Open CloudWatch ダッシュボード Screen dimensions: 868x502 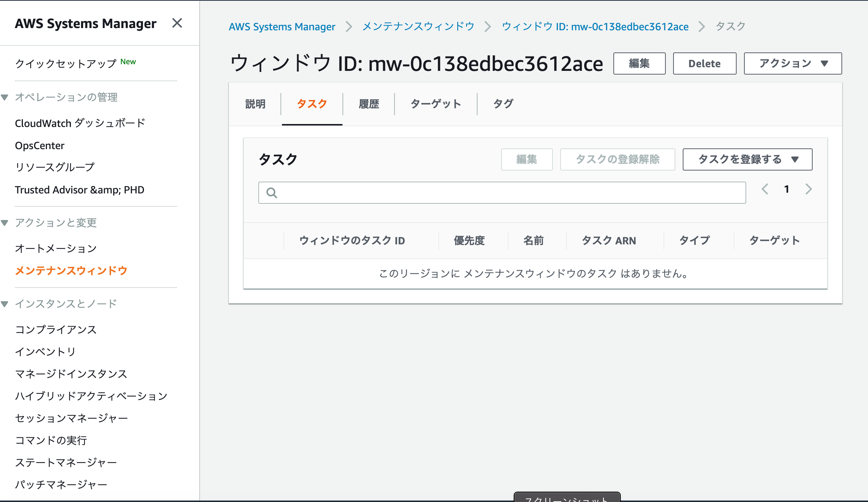(x=80, y=123)
